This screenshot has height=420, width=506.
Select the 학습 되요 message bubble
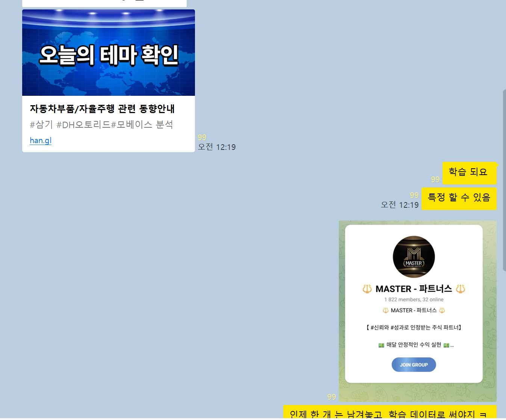coord(469,173)
